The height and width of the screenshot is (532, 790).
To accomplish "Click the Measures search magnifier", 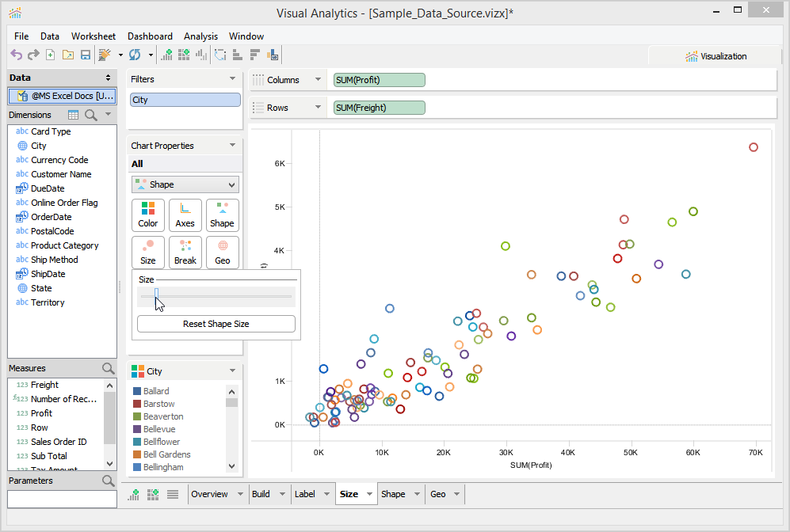I will pos(109,368).
